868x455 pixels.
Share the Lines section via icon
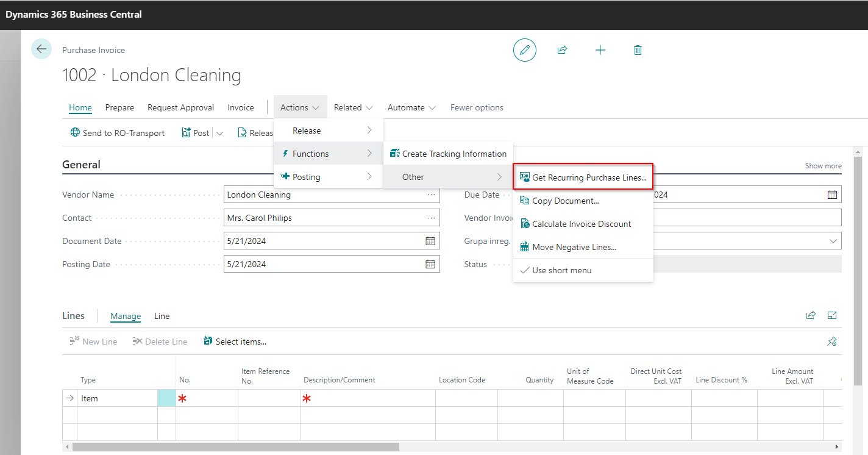tap(811, 315)
